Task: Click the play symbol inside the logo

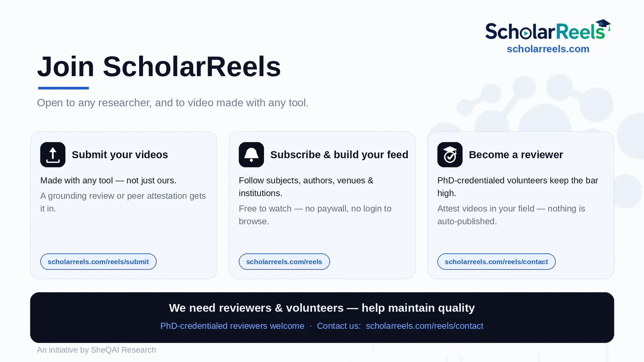Action: 526,33
